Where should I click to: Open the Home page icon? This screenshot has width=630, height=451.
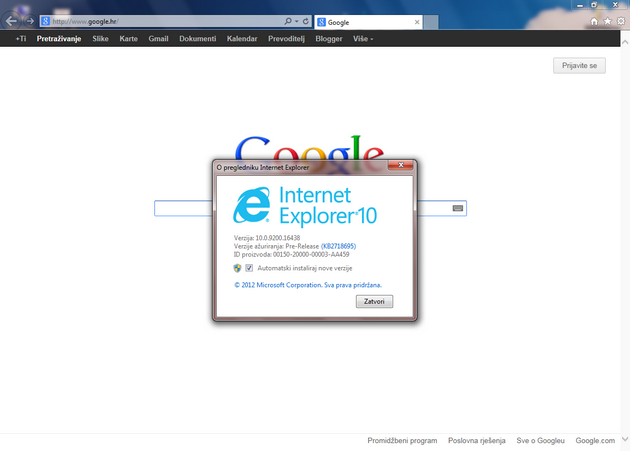pyautogui.click(x=594, y=21)
